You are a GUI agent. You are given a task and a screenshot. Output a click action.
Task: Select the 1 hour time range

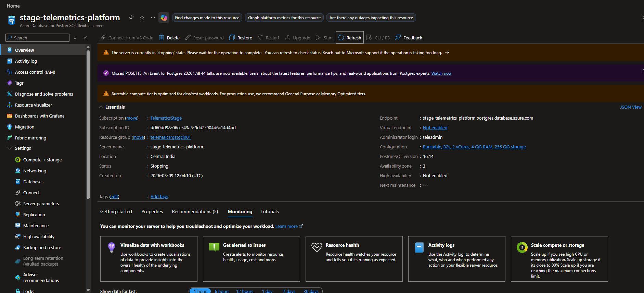click(200, 291)
